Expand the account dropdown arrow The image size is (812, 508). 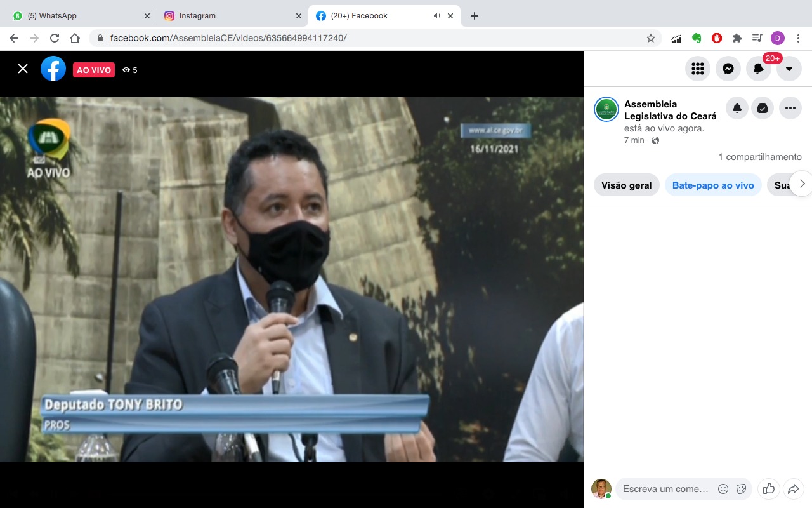789,69
